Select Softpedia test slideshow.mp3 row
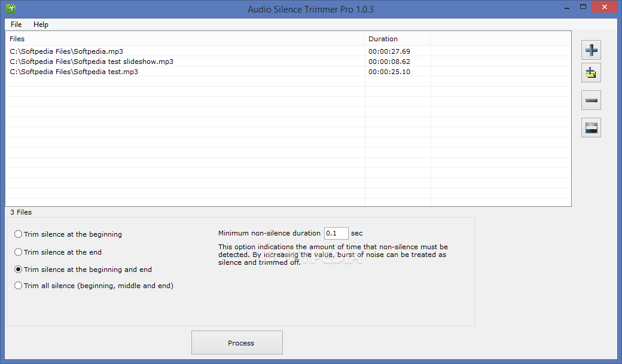 pos(288,62)
